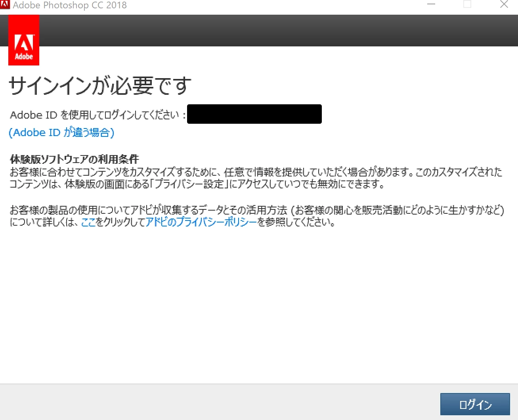Image resolution: width=518 pixels, height=420 pixels.
Task: Click the Adobe icon in title bar
Action: pyautogui.click(x=5, y=4)
